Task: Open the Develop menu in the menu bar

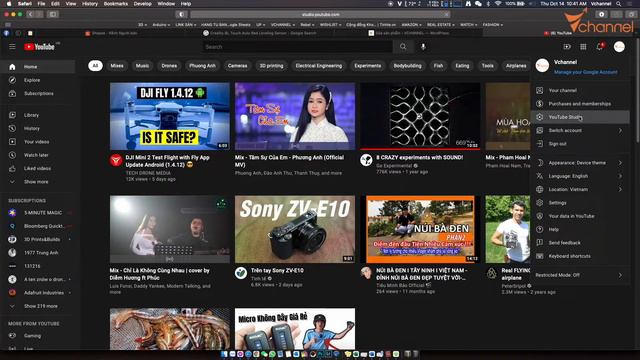Action: coord(143,4)
